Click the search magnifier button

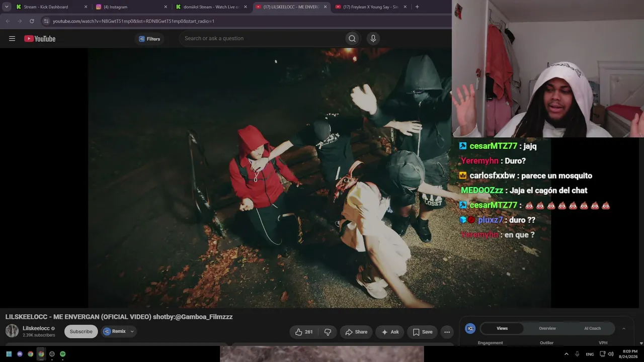click(352, 39)
